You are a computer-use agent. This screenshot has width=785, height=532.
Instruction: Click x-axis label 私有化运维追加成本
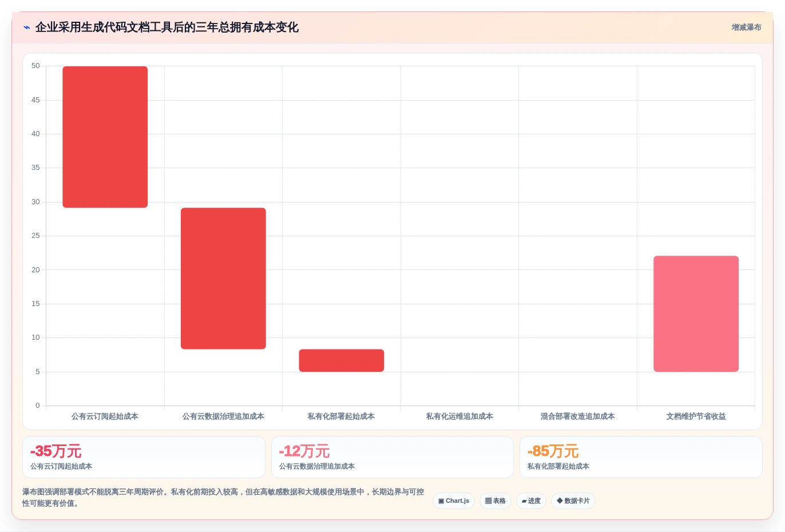[459, 416]
